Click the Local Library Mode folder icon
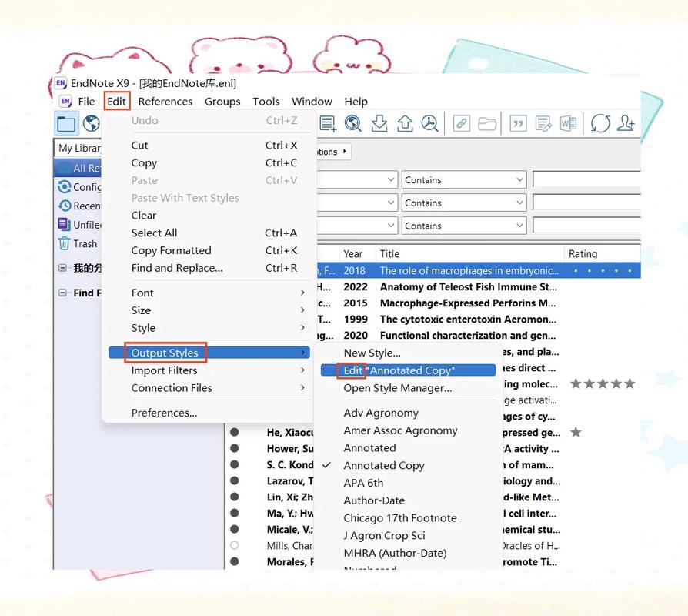 (x=66, y=124)
